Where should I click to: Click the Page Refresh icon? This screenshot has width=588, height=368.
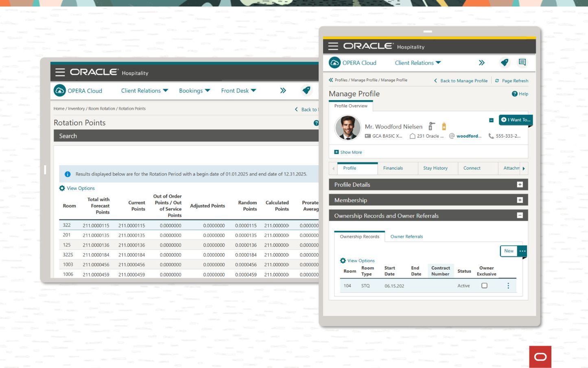click(x=497, y=81)
